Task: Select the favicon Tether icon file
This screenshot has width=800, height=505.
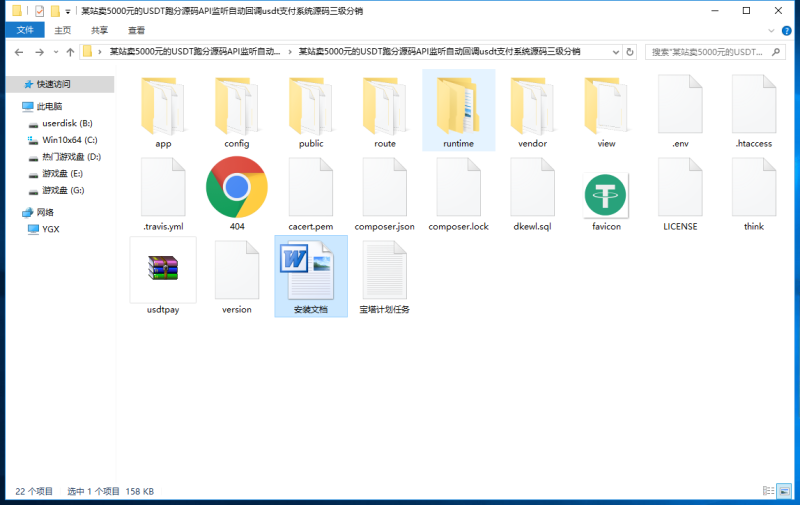Action: pos(606,199)
